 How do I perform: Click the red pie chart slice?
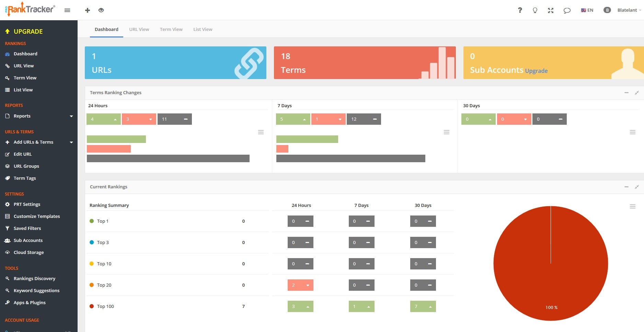coord(551,263)
